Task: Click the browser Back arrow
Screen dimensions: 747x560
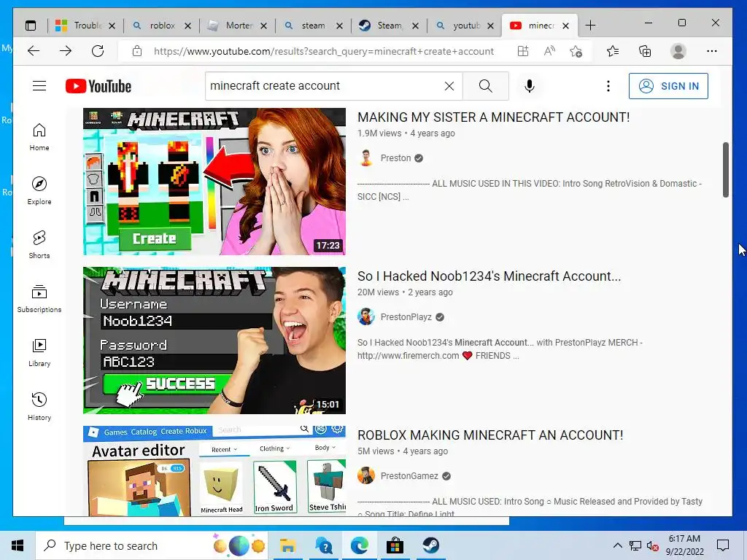Action: (34, 51)
